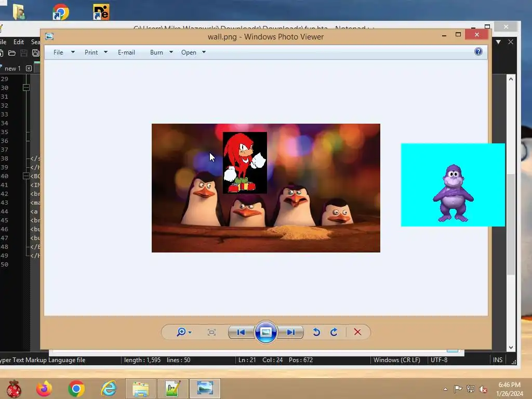Open the File menu in Photo Viewer

coord(58,52)
